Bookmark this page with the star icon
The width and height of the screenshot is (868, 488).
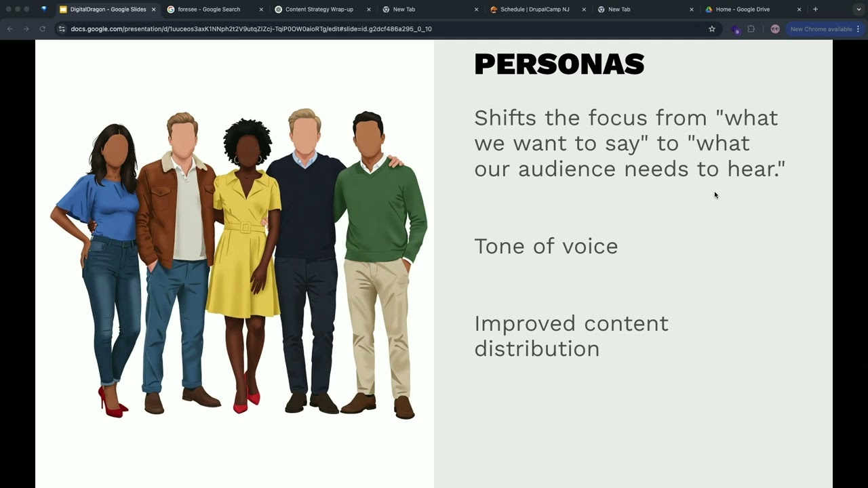tap(712, 29)
